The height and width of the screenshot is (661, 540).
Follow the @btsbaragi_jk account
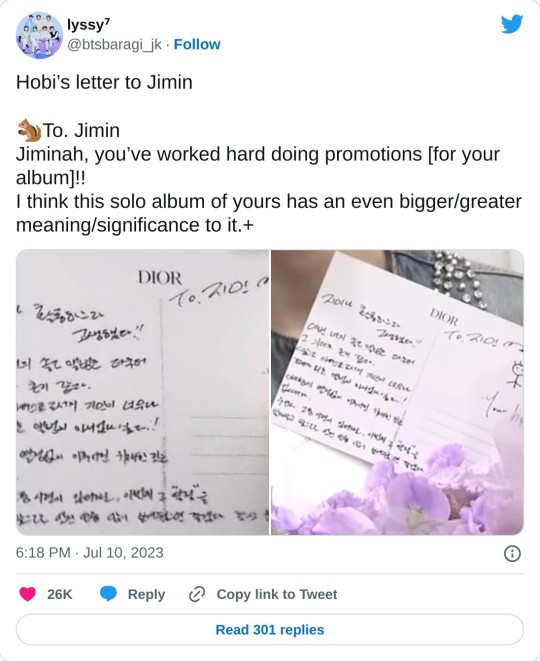(197, 44)
